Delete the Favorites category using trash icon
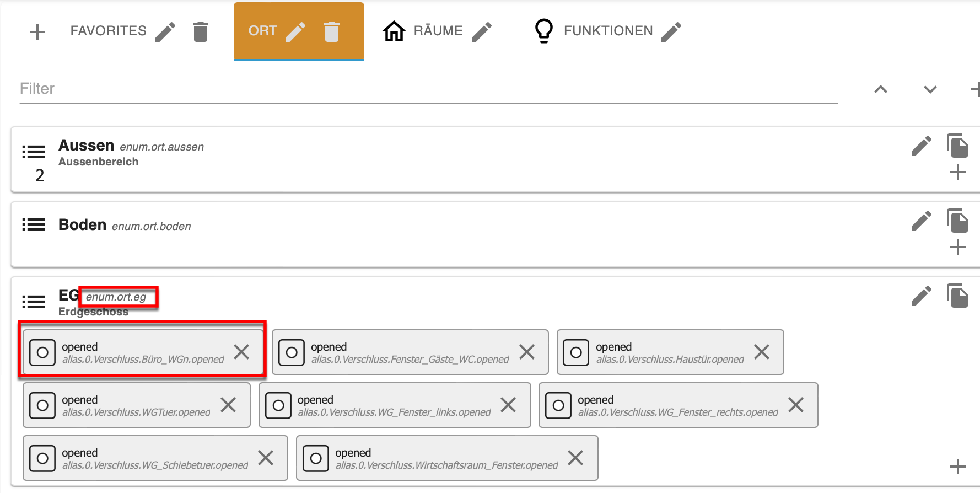This screenshot has height=493, width=980. [x=201, y=31]
